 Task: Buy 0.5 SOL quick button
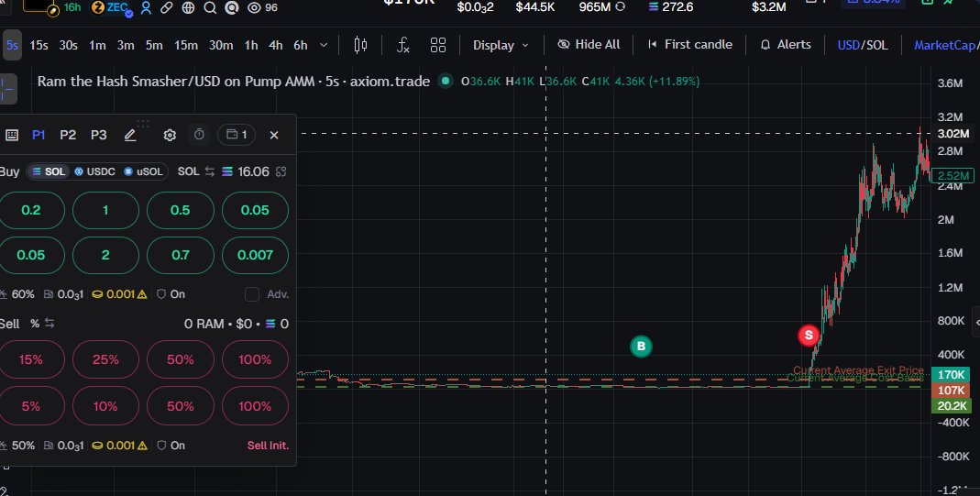(180, 210)
